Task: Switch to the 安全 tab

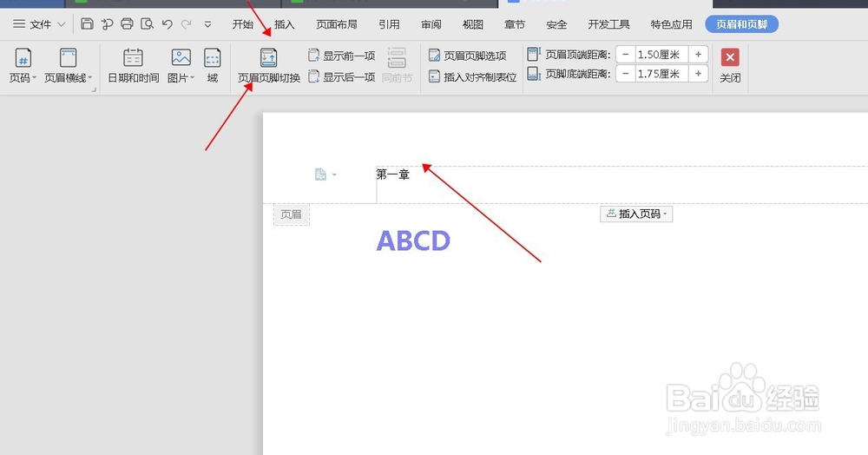Action: coord(556,24)
